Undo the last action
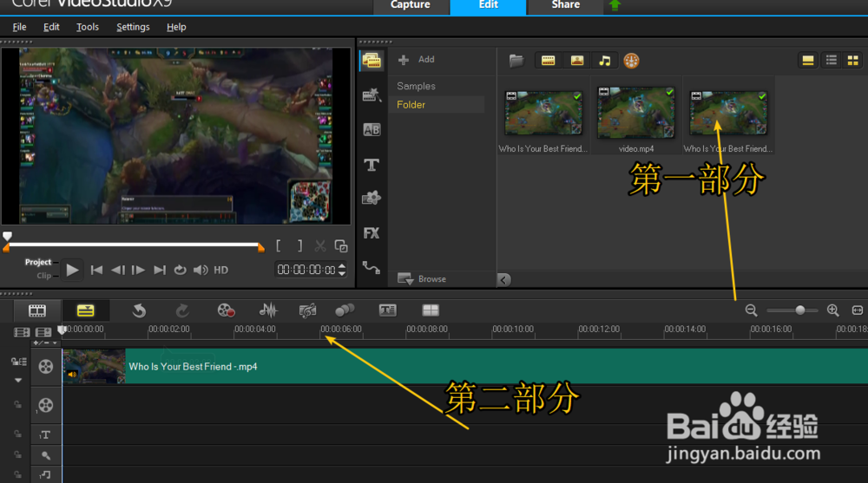This screenshot has height=483, width=868. point(139,310)
